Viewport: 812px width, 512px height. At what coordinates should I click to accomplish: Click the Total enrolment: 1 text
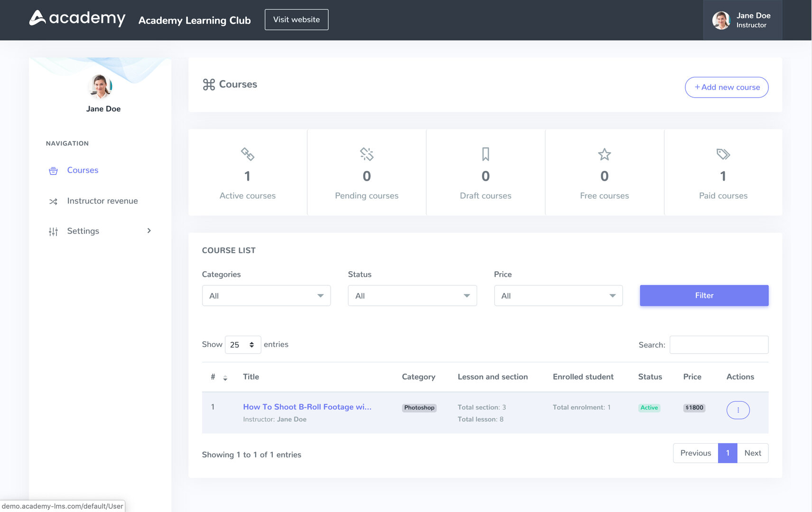(x=581, y=407)
